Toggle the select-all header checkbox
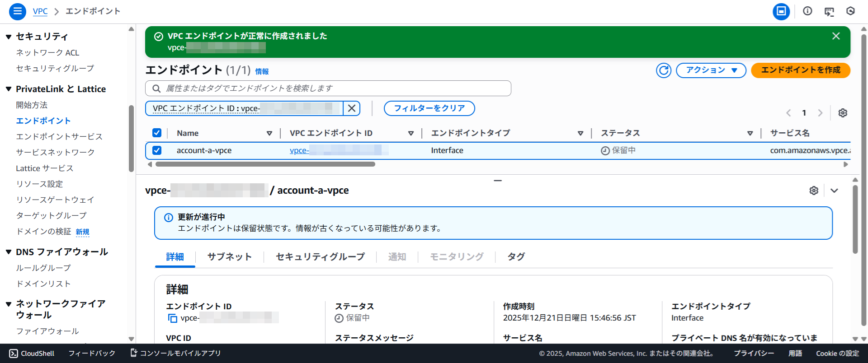Image resolution: width=868 pixels, height=363 pixels. (157, 133)
